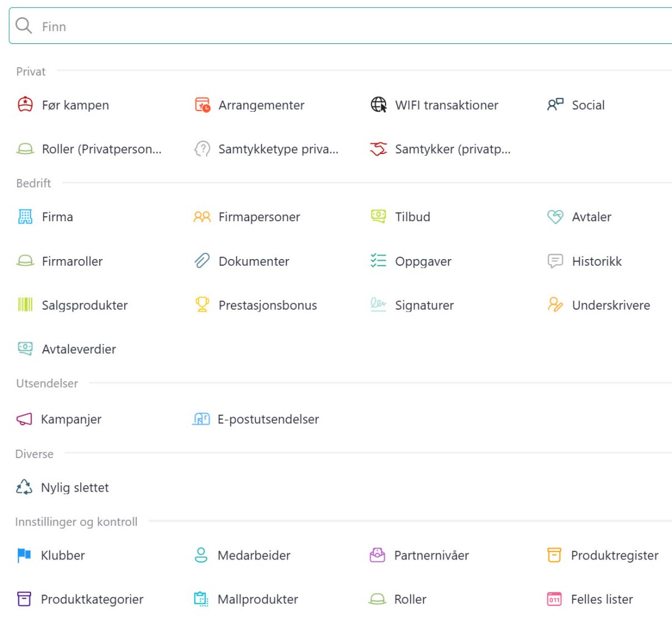Screen dimensions: 672x617
Task: Go to Produktregister settings
Action: coord(602,555)
